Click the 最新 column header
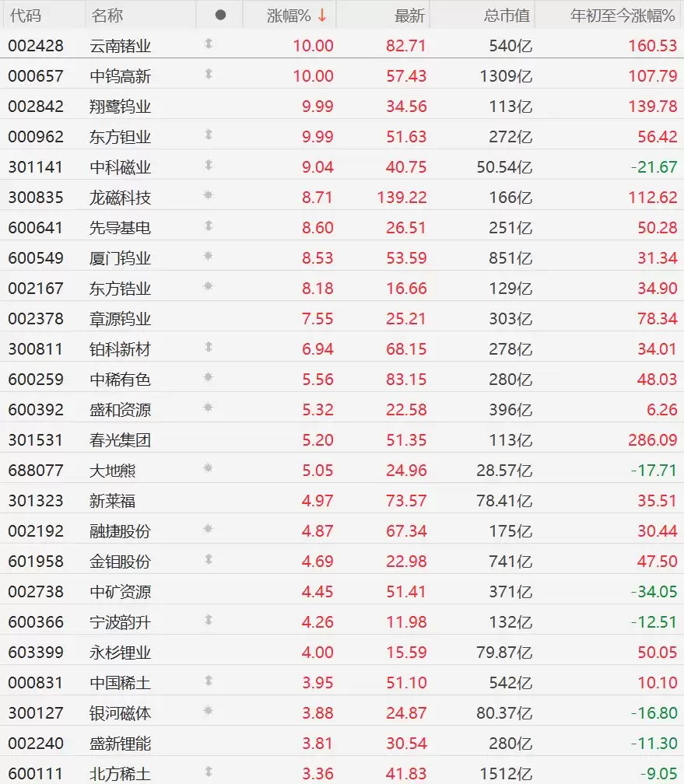Viewport: 684px width, 784px height. click(409, 16)
